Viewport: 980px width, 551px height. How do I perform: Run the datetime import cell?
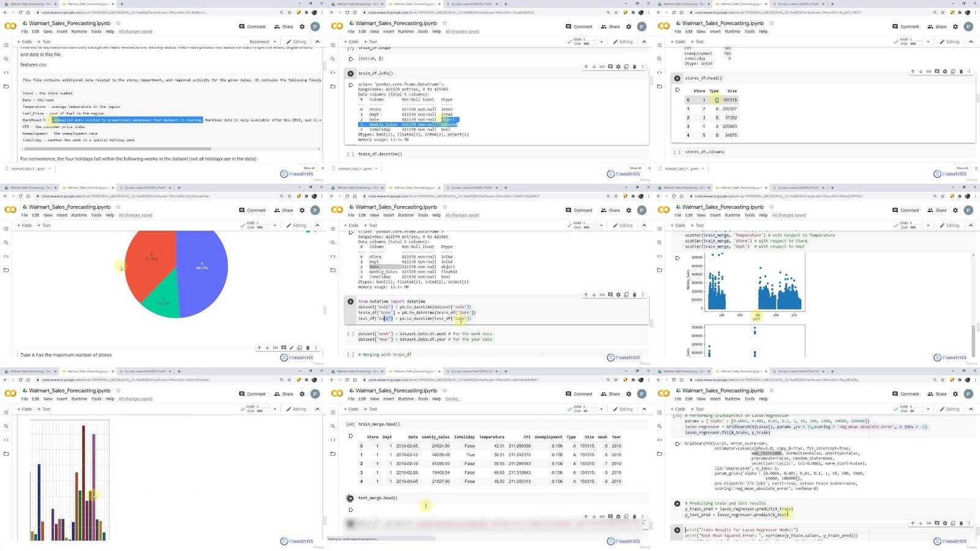pos(350,302)
